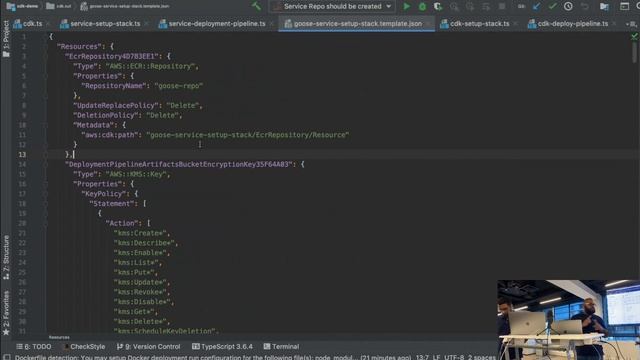
Task: Click the Rollback undo arrow icon
Action: [584, 7]
